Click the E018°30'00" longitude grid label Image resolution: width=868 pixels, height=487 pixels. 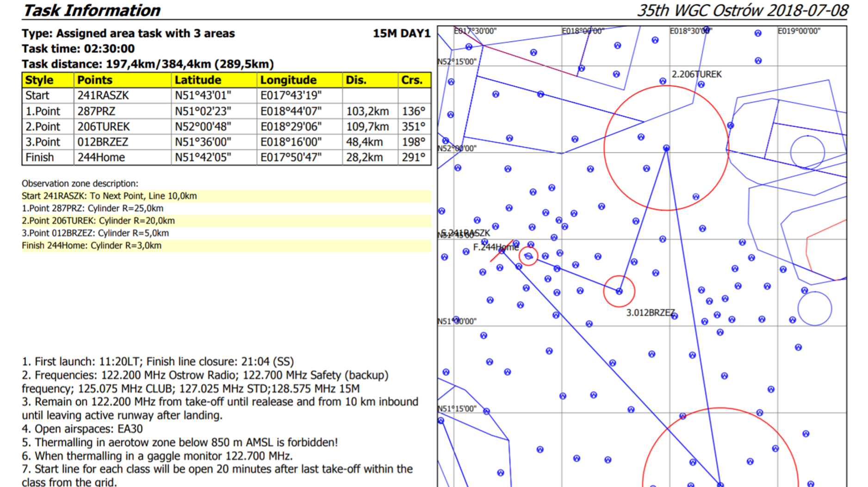pyautogui.click(x=691, y=31)
